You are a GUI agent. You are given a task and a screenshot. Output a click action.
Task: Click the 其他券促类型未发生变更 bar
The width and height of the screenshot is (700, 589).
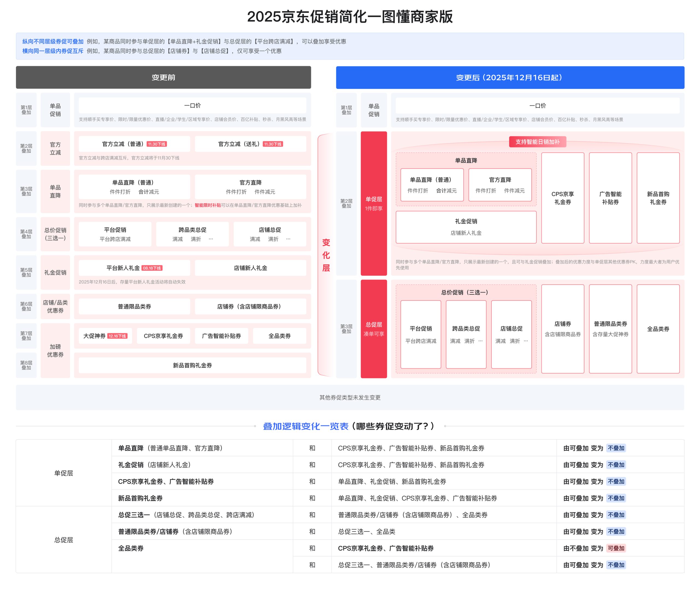click(x=350, y=397)
